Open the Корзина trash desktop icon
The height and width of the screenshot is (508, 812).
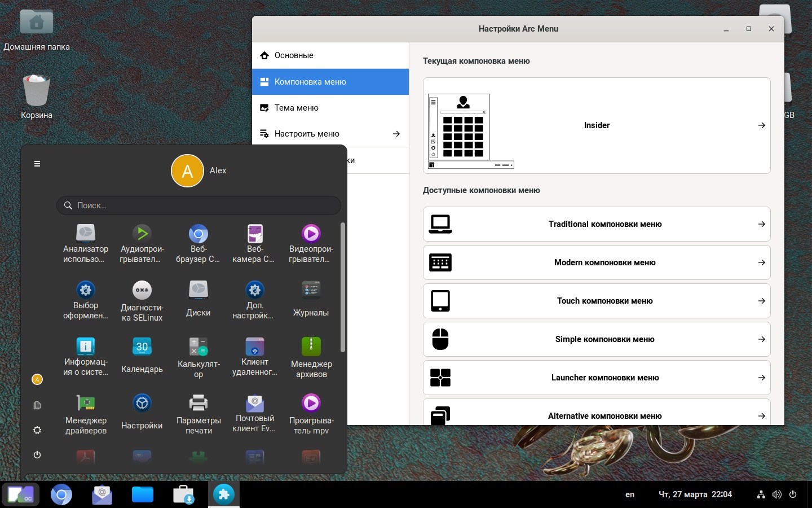[37, 97]
